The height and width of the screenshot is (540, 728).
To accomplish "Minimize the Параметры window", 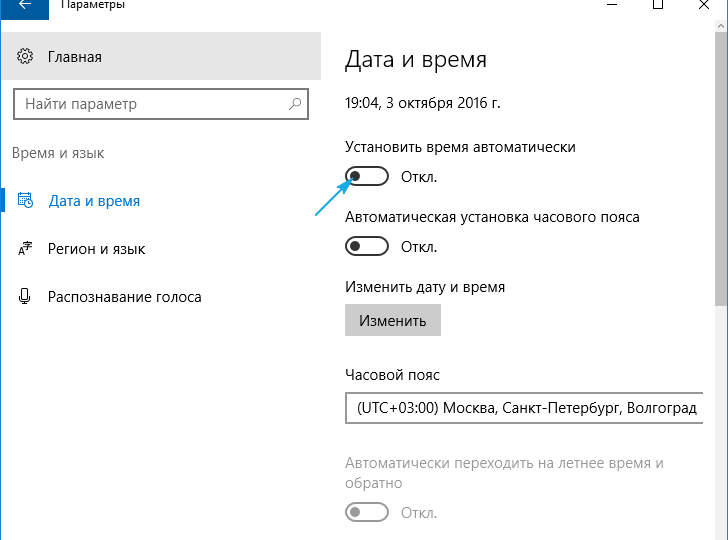I will (610, 6).
